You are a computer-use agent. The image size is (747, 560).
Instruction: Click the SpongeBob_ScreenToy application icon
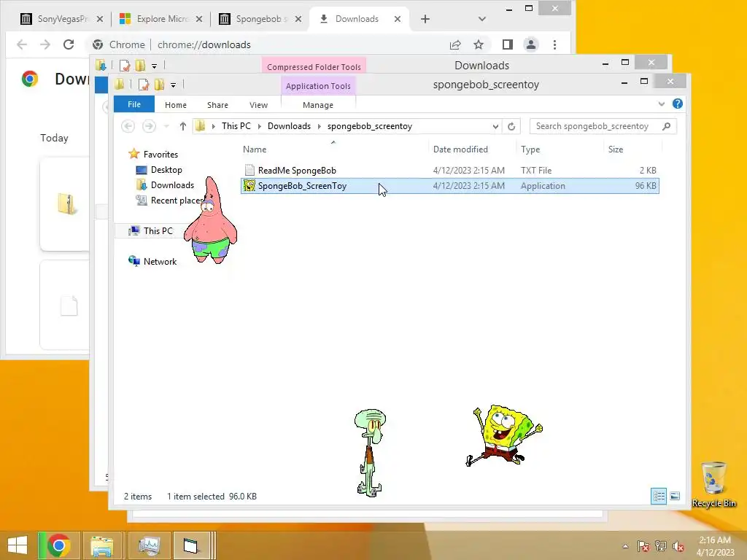[249, 186]
